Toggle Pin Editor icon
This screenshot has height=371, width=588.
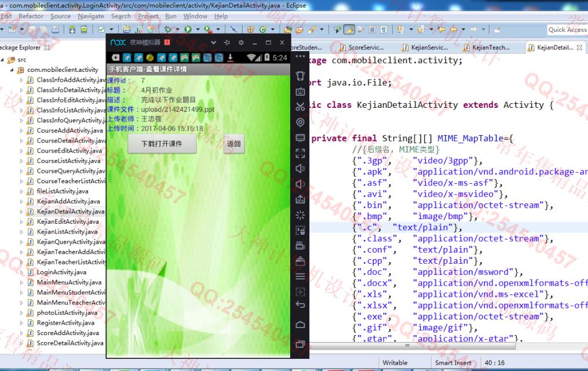point(497,30)
